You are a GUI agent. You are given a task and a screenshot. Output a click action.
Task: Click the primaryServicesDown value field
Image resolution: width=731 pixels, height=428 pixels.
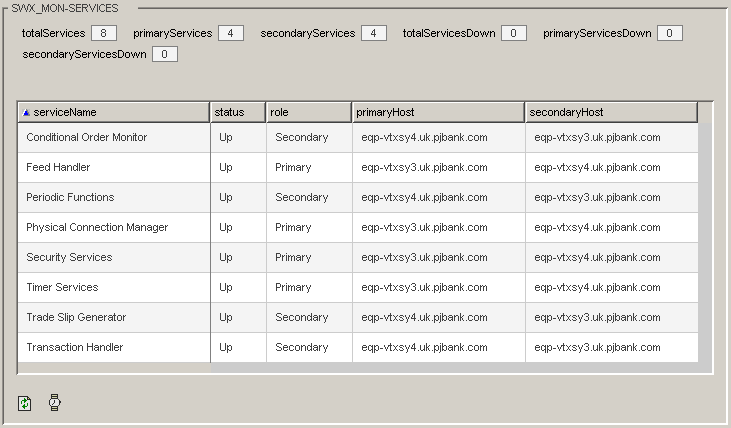click(670, 33)
